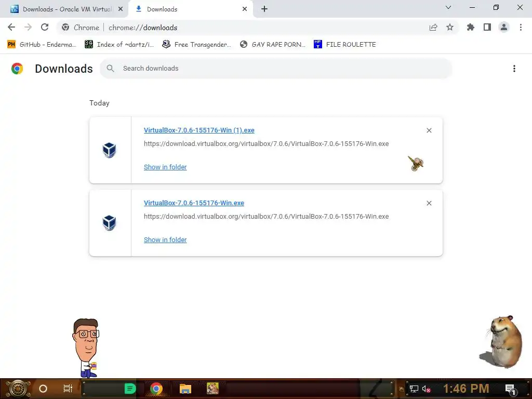Open Task View on taskbar
Image resolution: width=532 pixels, height=399 pixels.
pos(68,389)
